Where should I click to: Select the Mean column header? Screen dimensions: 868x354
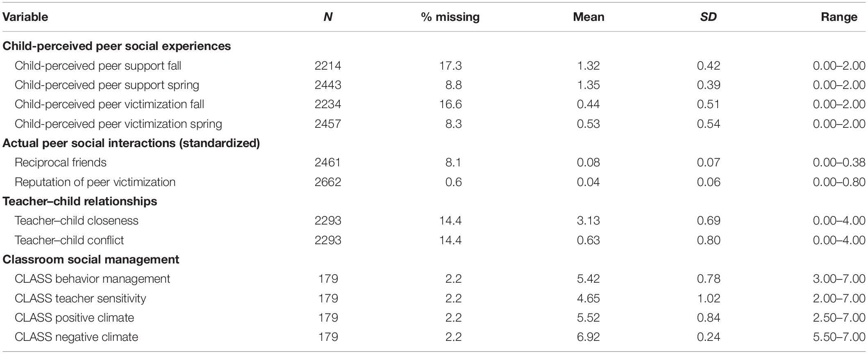coord(589,17)
